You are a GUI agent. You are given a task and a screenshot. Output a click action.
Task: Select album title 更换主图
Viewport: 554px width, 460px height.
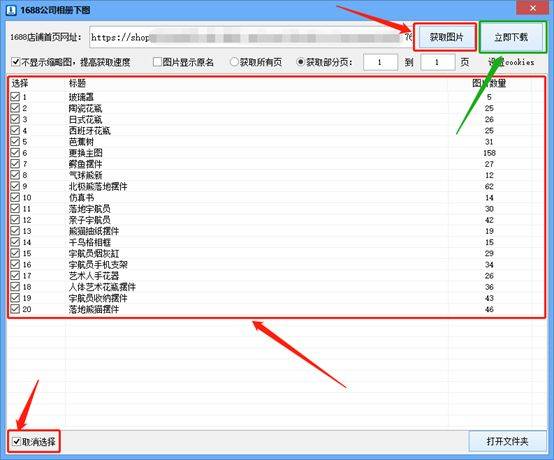[86, 153]
